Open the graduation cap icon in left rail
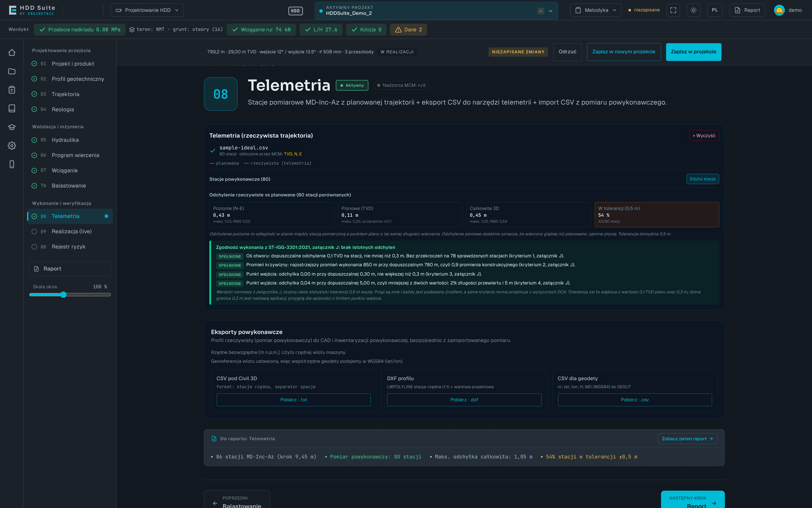Screen dimensions: 812x508 click(x=12, y=127)
